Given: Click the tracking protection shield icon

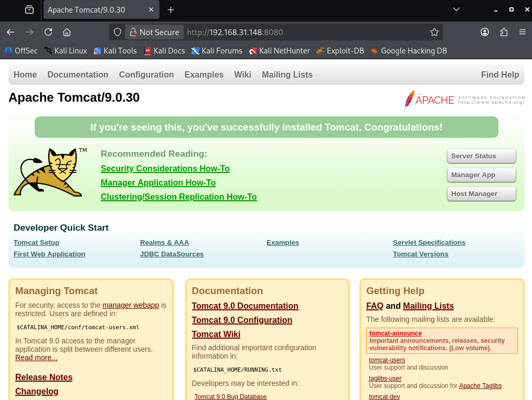Looking at the screenshot, I should pyautogui.click(x=118, y=32).
